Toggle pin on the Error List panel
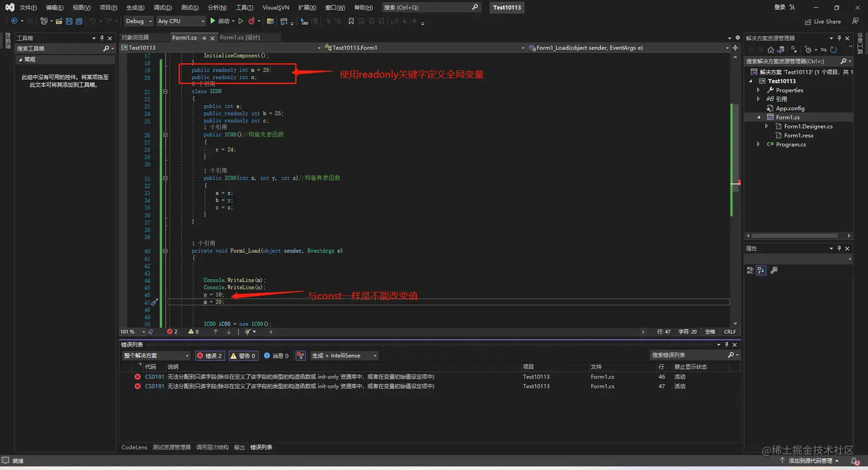Viewport: 868px width, 470px height. 726,344
